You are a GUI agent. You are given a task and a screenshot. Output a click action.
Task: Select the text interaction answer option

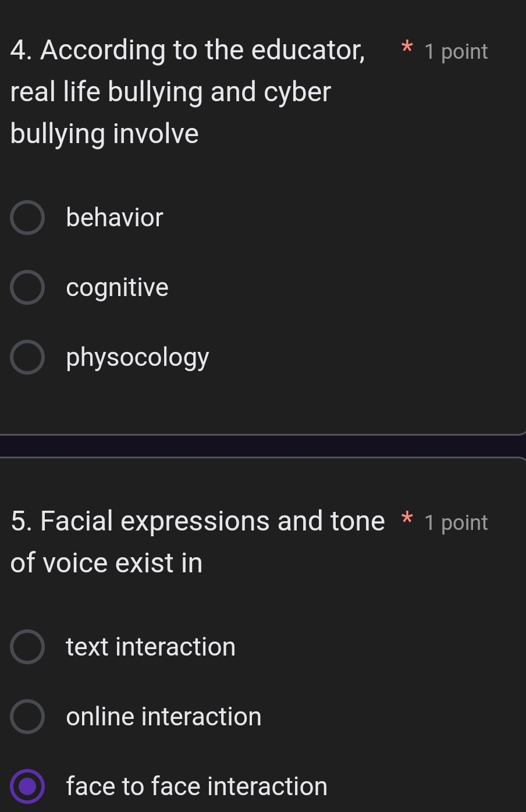(27, 646)
